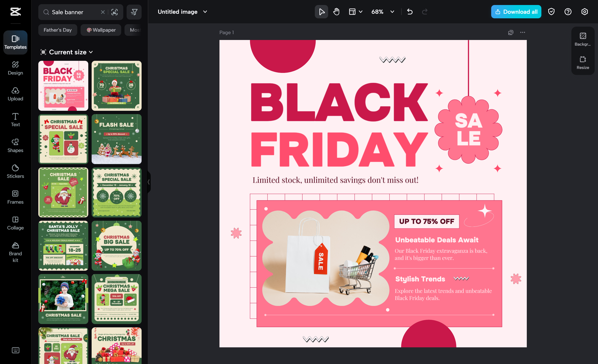The width and height of the screenshot is (598, 364).
Task: Activate the hand pan tool
Action: [336, 11]
